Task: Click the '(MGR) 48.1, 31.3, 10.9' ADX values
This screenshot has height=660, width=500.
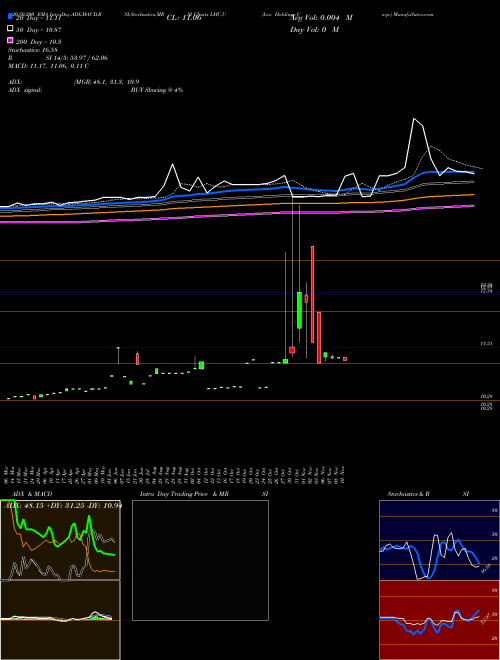Action: pos(106,82)
